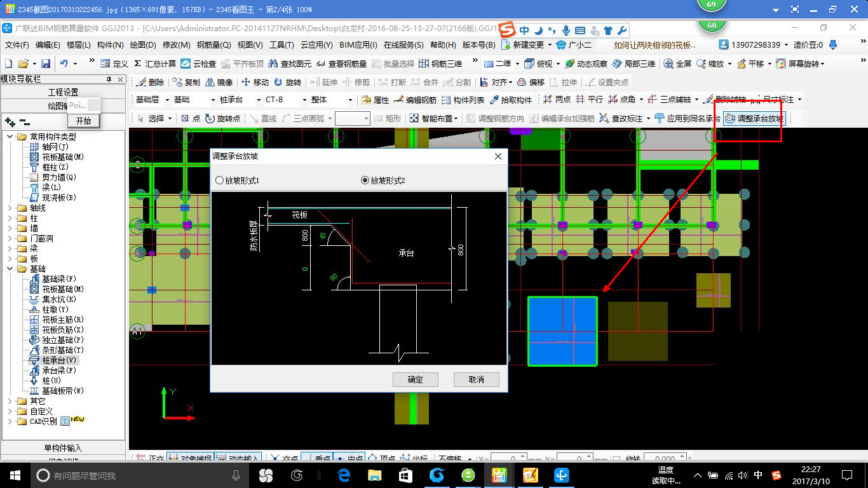Viewport: 868px width, 488px height.
Task: Click 单构件输入 panel button
Action: click(x=64, y=448)
